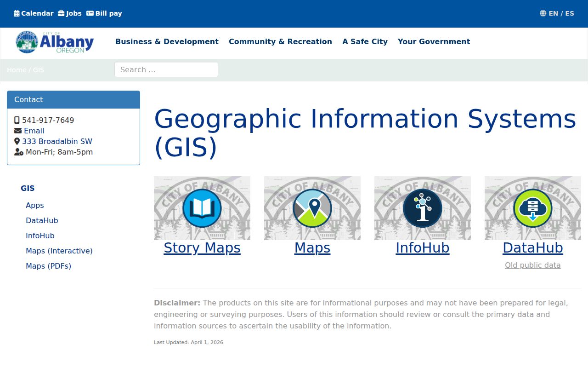Open the Bill pay link

point(108,13)
